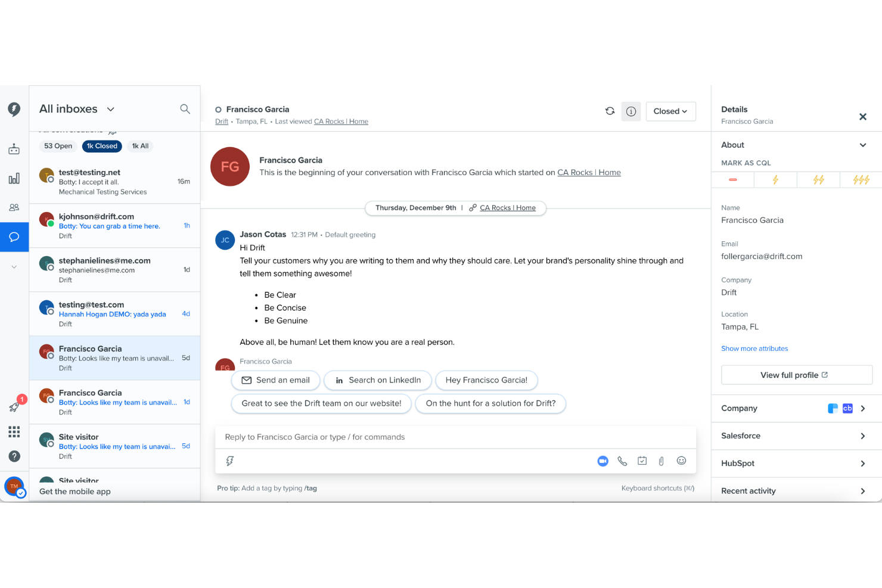Viewport: 882px width, 588px height.
Task: Open test@testing.net conversation
Action: (x=114, y=181)
